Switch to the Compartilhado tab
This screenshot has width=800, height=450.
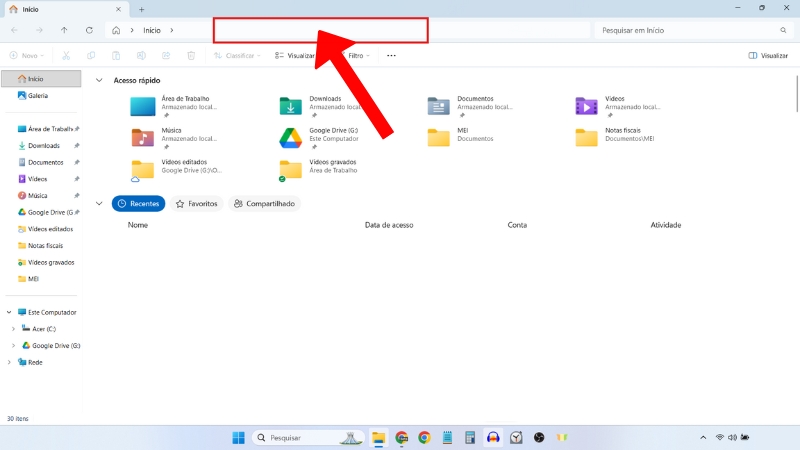pos(265,204)
